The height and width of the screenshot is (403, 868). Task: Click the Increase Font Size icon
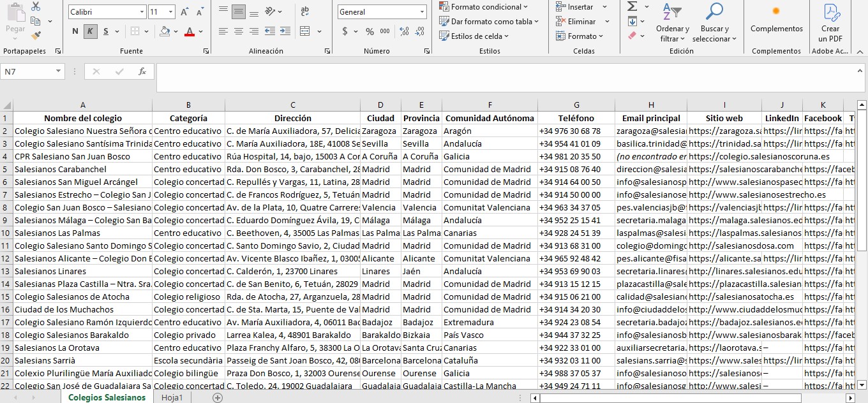click(x=184, y=12)
